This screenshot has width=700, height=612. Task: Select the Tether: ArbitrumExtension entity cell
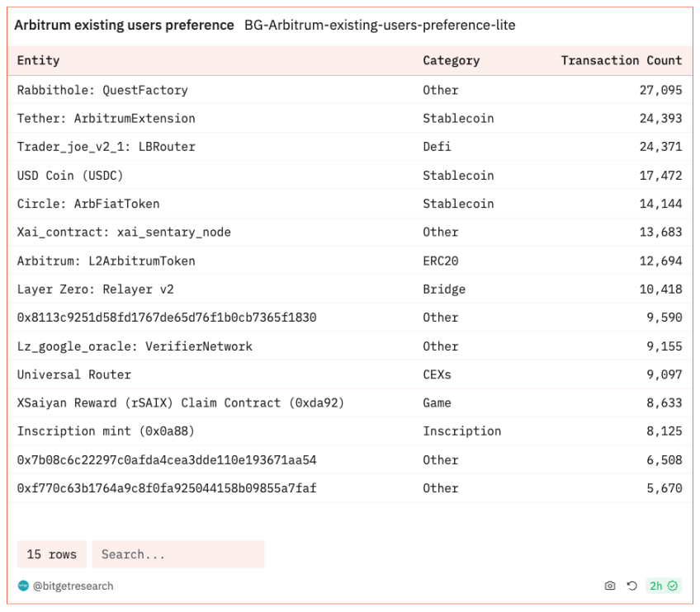point(106,118)
